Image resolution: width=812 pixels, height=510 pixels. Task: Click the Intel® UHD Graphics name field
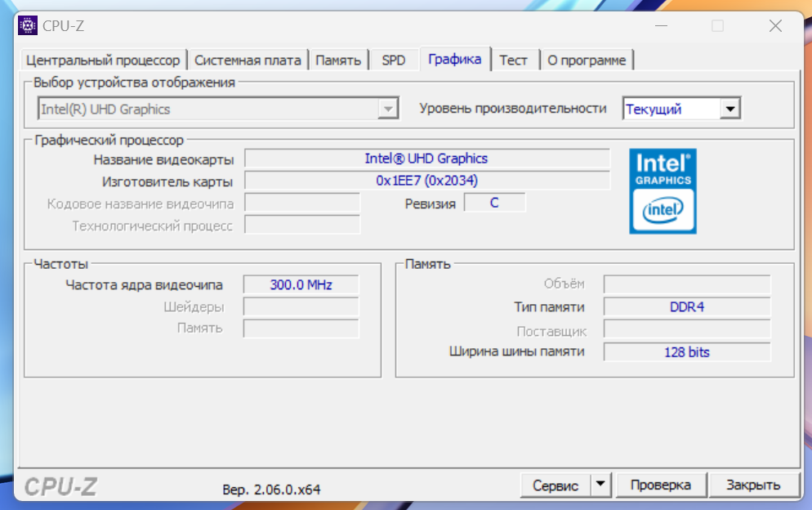pyautogui.click(x=426, y=158)
